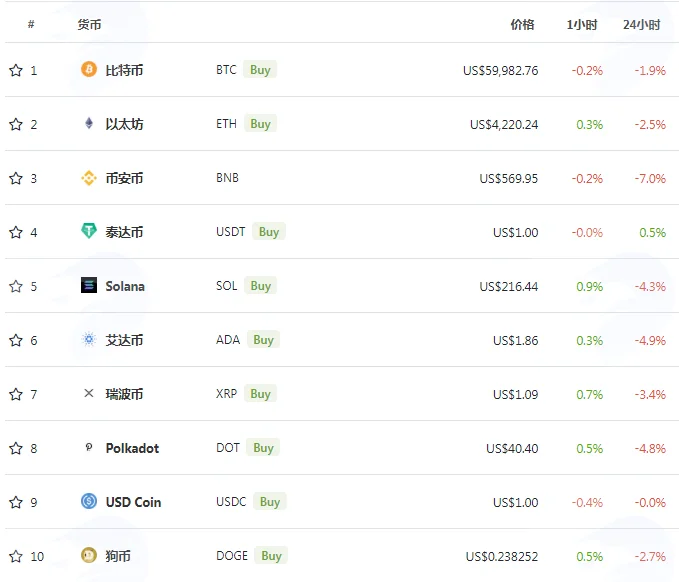The image size is (679, 582).
Task: Sort by the 1小时 column header
Action: (582, 25)
